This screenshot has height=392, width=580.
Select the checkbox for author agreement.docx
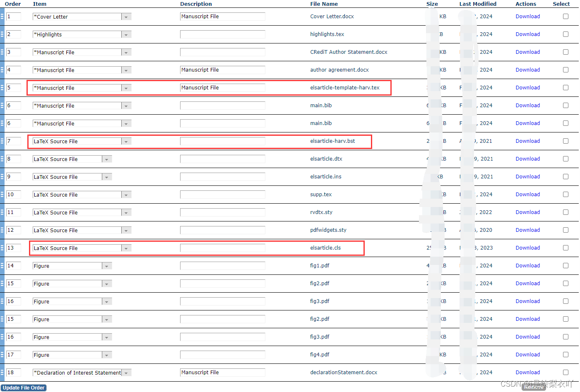566,70
